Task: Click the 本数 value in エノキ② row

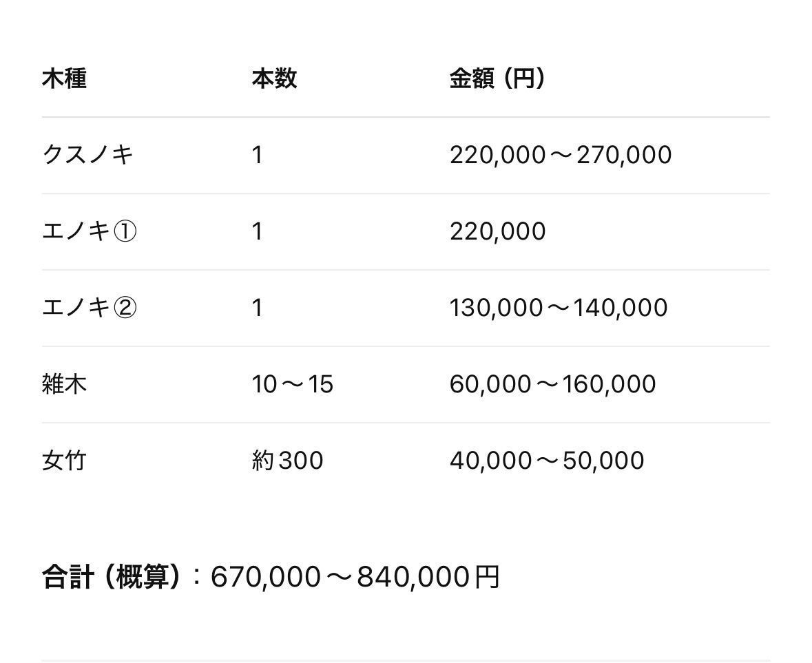Action: tap(258, 308)
